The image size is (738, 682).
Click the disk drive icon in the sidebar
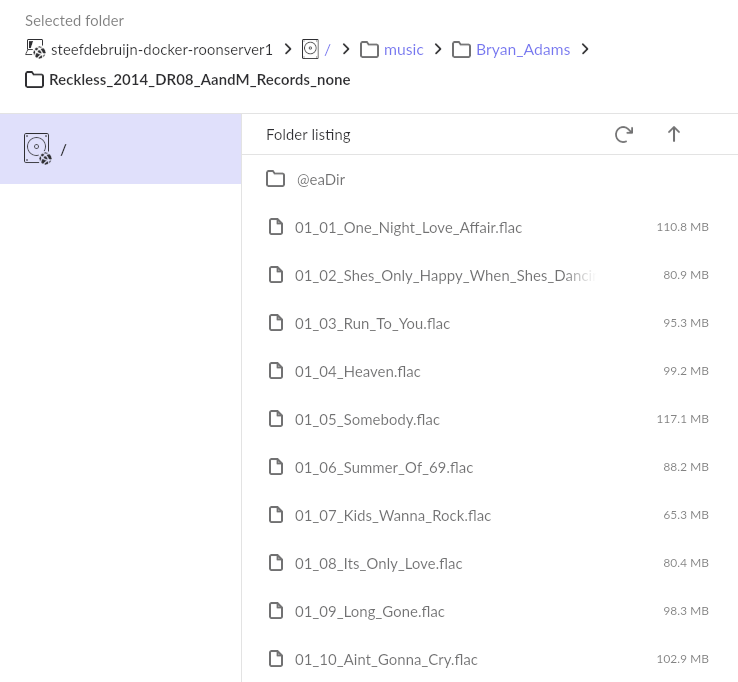38,149
